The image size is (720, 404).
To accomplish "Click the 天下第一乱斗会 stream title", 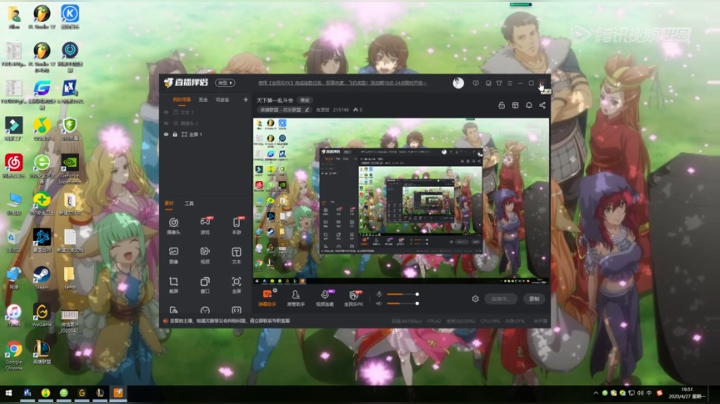I will click(x=275, y=100).
